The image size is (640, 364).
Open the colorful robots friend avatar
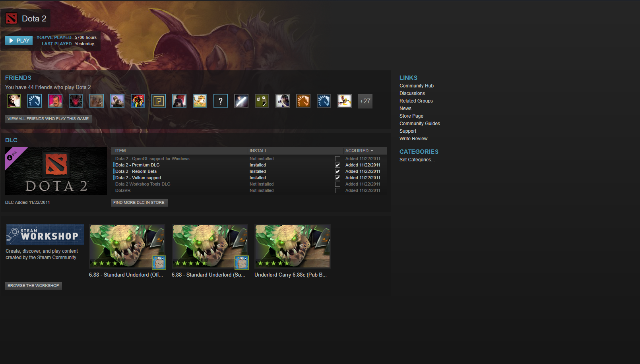pos(138,101)
